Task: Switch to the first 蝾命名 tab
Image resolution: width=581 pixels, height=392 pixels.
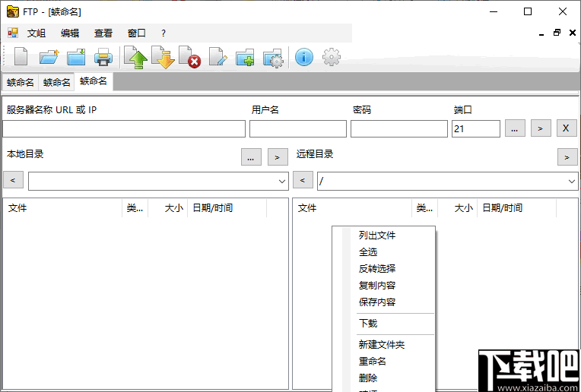Action: tap(21, 82)
